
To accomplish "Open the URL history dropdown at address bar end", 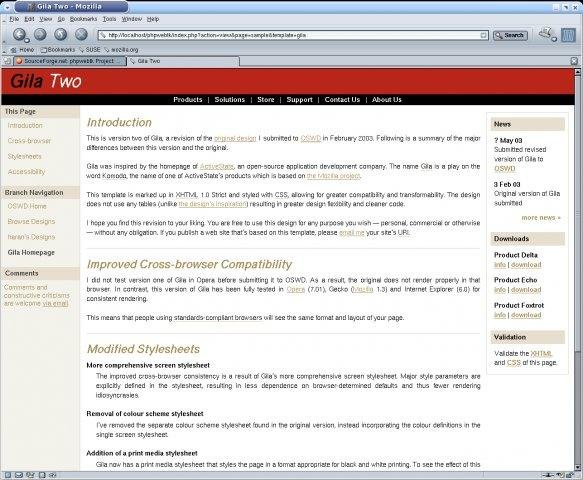I will click(484, 35).
